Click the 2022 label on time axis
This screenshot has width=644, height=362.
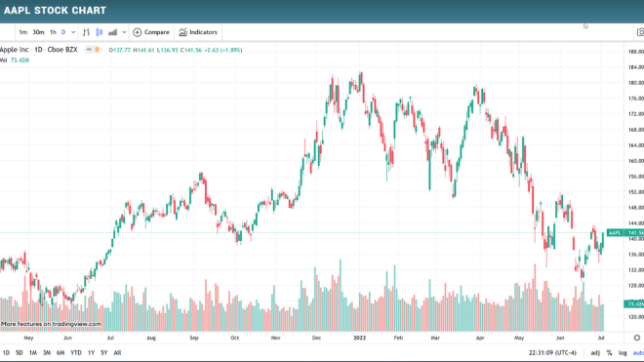359,338
